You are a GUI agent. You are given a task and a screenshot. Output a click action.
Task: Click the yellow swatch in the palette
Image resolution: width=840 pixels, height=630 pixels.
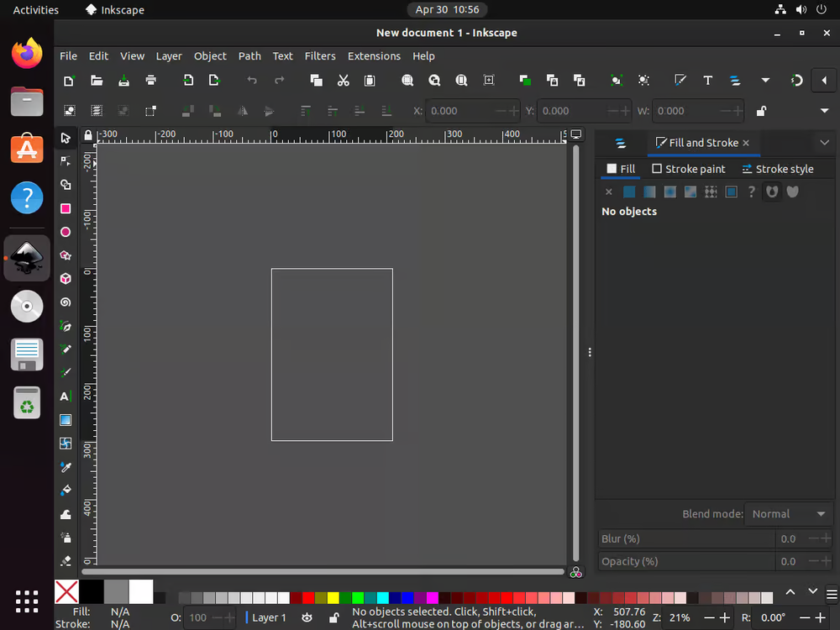click(333, 598)
